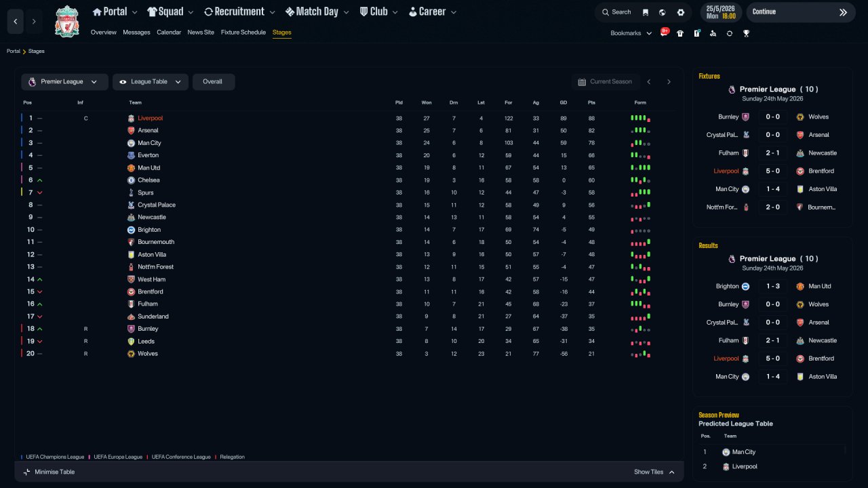Click the Portal breadcrumb link

tap(14, 52)
